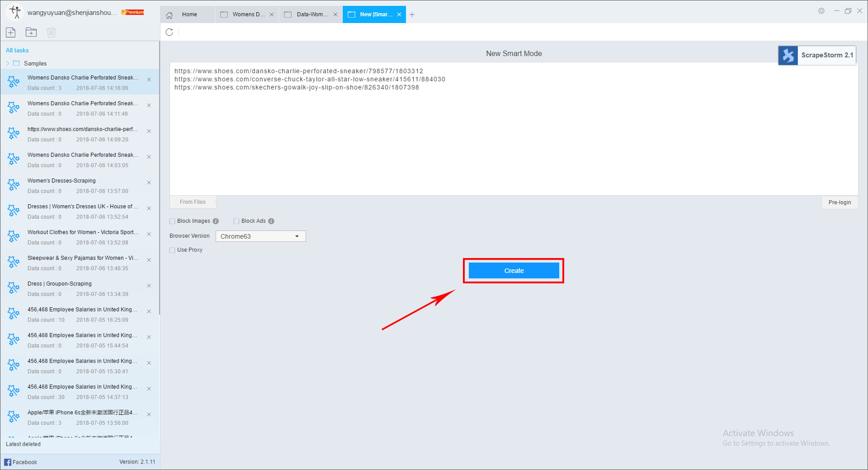Click the trash delete icon in sidebar
868x470 pixels.
(x=51, y=33)
